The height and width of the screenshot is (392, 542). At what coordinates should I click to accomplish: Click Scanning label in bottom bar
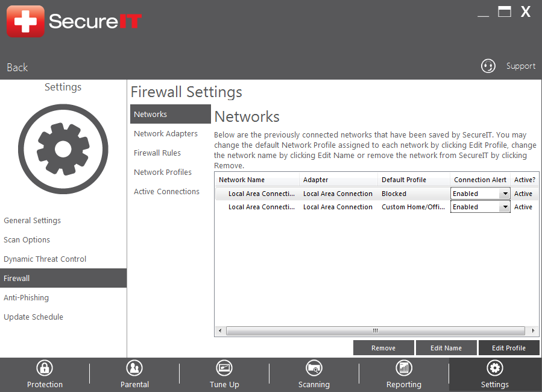click(314, 384)
